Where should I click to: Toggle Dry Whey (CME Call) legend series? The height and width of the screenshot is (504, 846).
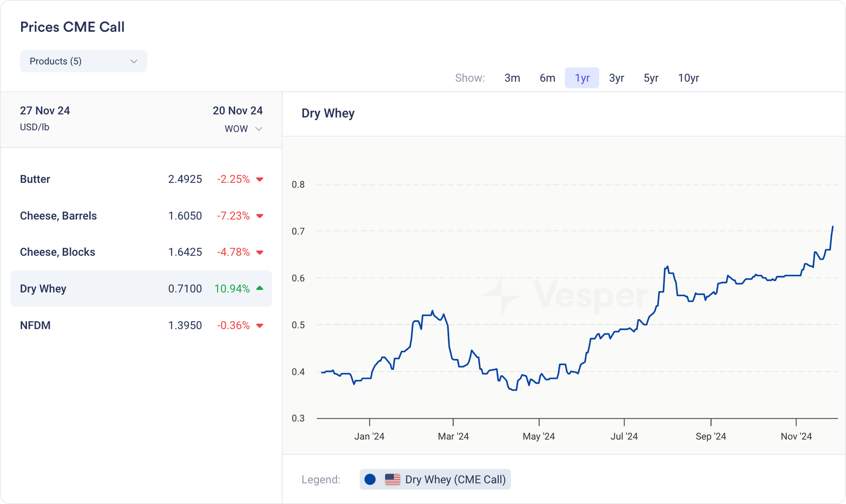[x=455, y=480]
